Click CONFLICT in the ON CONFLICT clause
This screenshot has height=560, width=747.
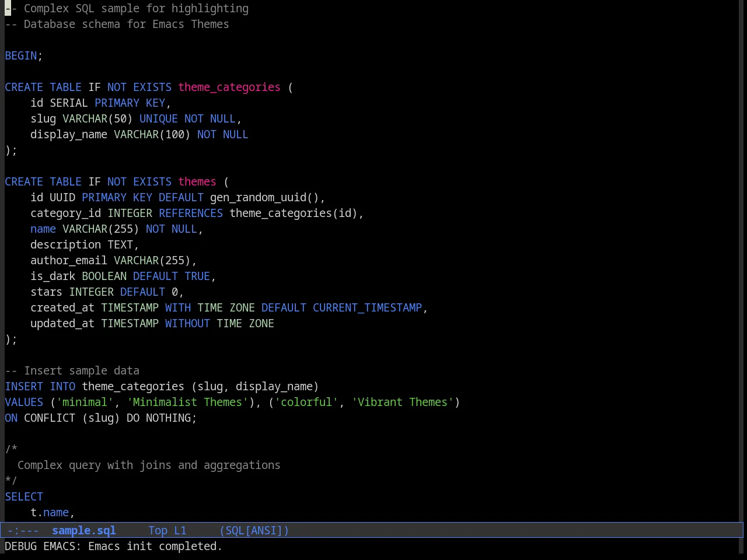pos(50,418)
